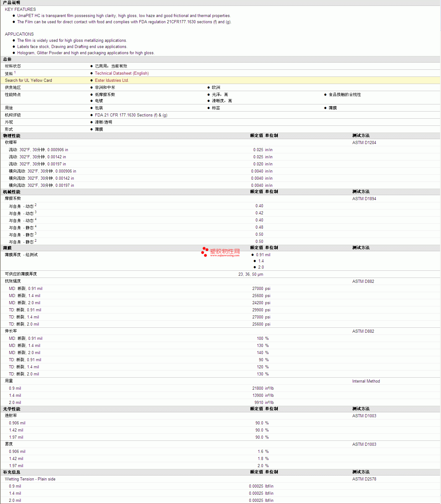Open the Technical Datasheet (English) link

[x=122, y=73]
